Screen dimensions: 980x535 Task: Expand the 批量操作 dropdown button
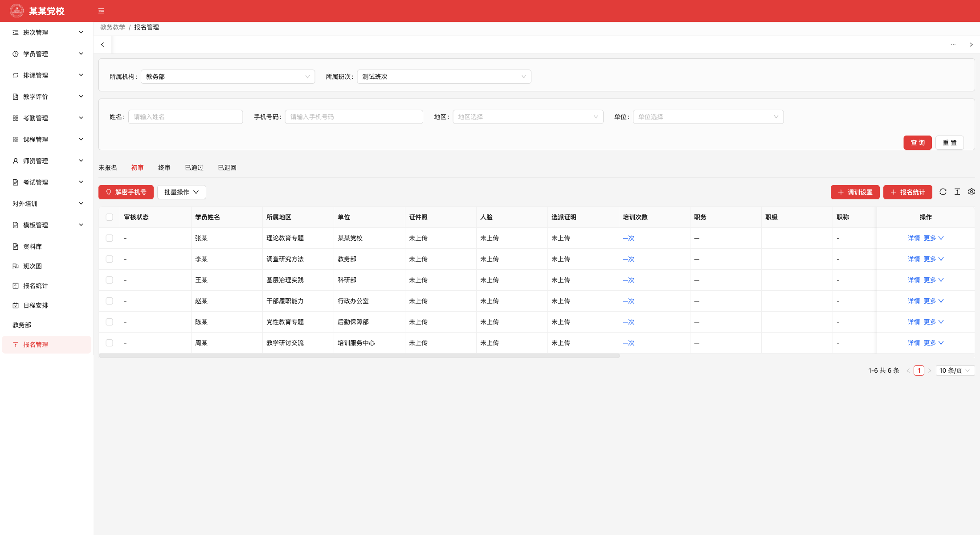(x=181, y=192)
